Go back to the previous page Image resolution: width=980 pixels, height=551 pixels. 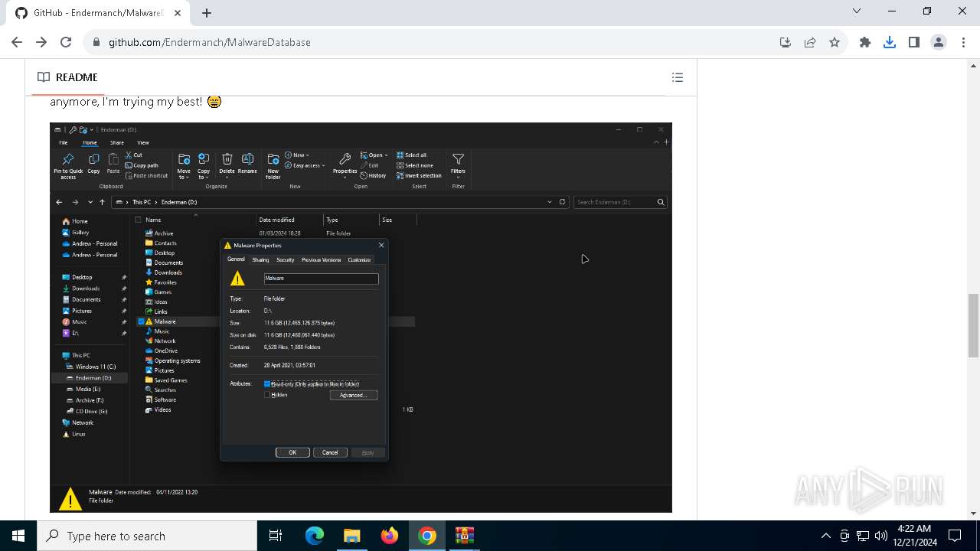(17, 42)
